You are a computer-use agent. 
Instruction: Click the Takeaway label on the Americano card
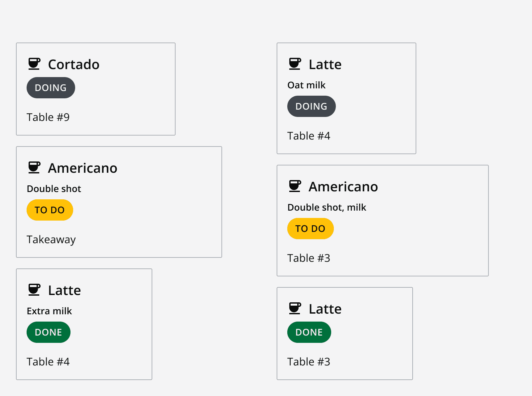pos(51,240)
